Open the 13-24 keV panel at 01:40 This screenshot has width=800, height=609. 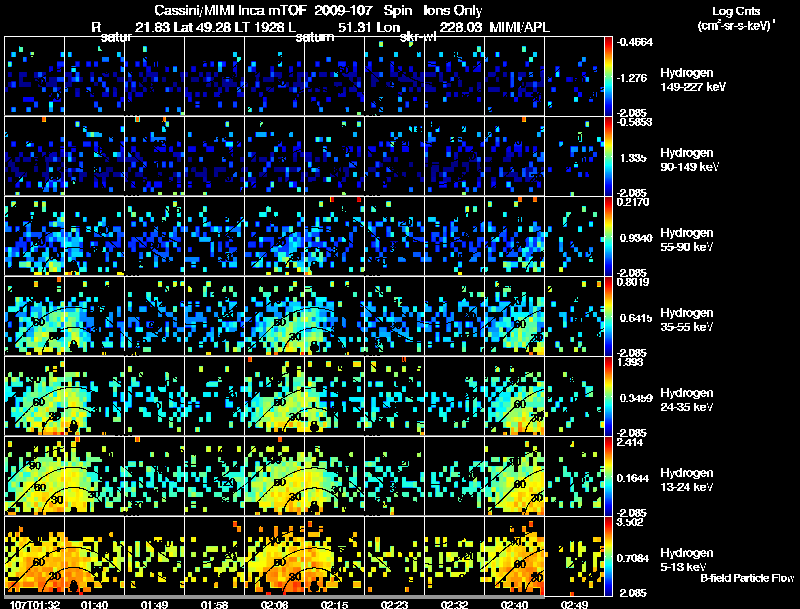pos(94,476)
